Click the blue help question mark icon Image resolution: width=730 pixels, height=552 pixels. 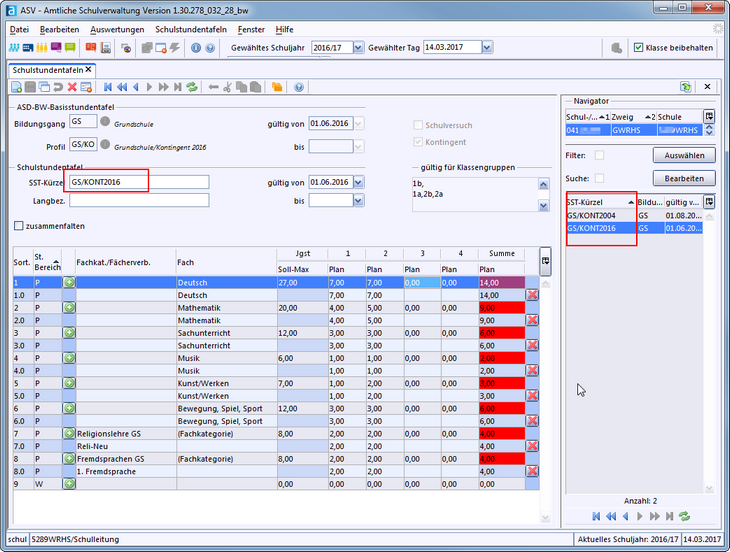click(x=299, y=88)
